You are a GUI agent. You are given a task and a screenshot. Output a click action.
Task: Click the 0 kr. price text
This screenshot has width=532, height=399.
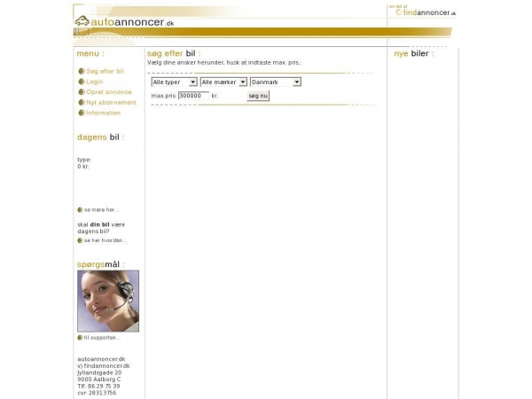click(83, 167)
